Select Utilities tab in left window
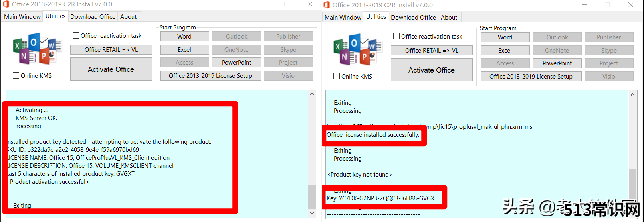The height and width of the screenshot is (222, 644). click(55, 16)
